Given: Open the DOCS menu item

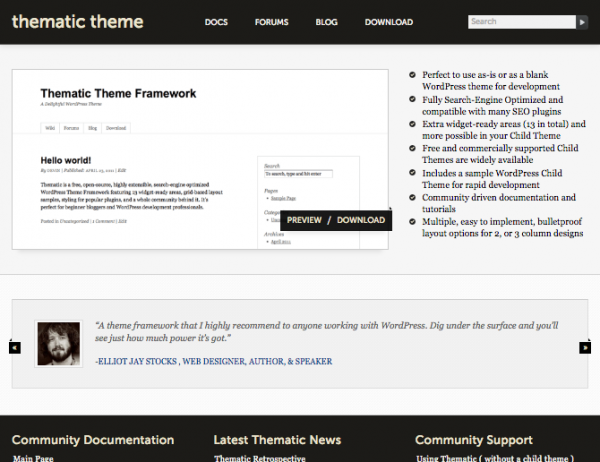Looking at the screenshot, I should 216,22.
